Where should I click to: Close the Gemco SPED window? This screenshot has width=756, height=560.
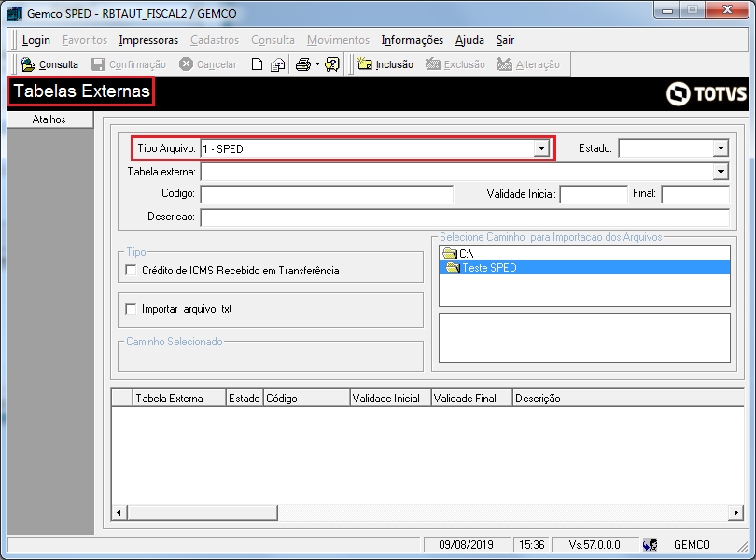[x=727, y=10]
